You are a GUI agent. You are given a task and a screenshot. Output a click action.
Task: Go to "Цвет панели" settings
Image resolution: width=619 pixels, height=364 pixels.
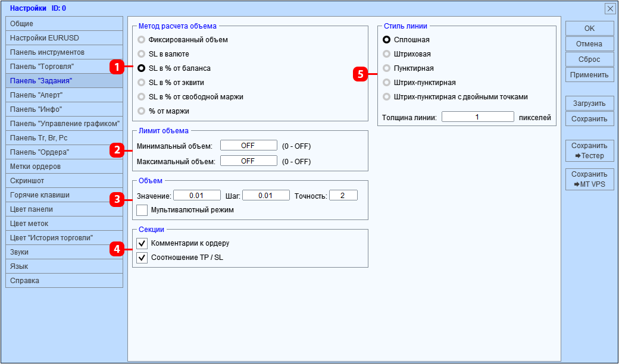(x=64, y=209)
